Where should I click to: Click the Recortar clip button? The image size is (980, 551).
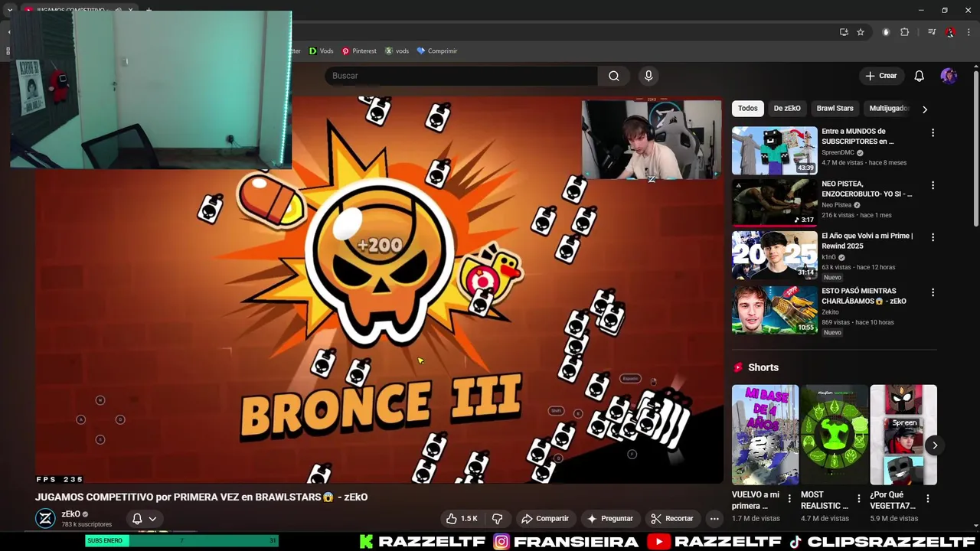[671, 519]
